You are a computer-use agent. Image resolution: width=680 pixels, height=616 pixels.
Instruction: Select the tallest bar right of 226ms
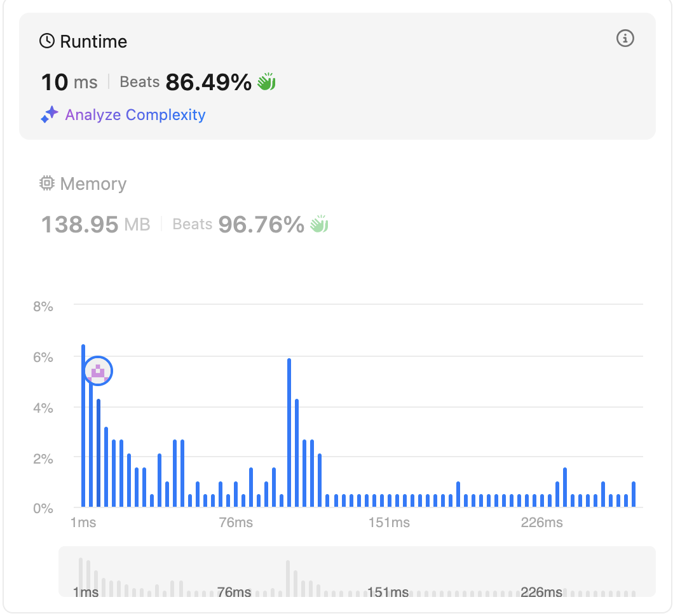click(x=564, y=487)
